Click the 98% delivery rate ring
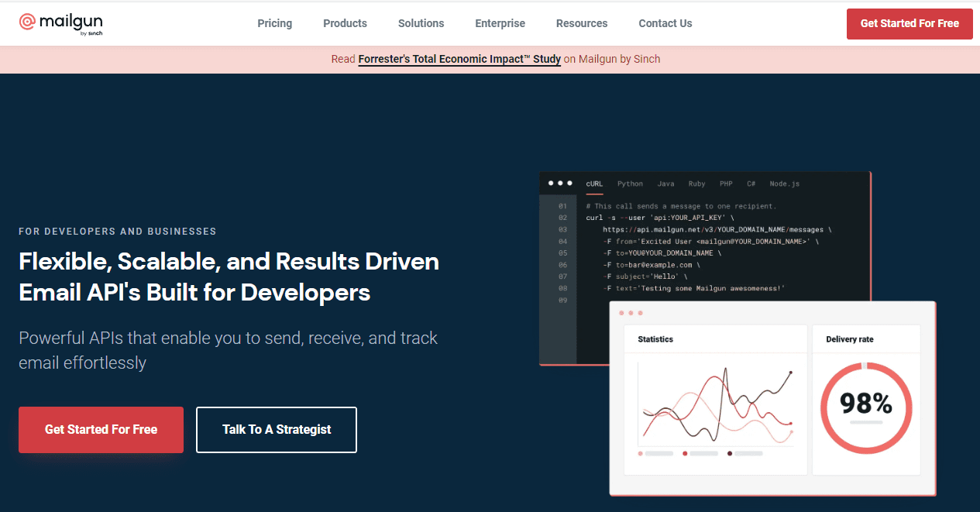Viewport: 980px width, 512px height. pyautogui.click(x=866, y=407)
